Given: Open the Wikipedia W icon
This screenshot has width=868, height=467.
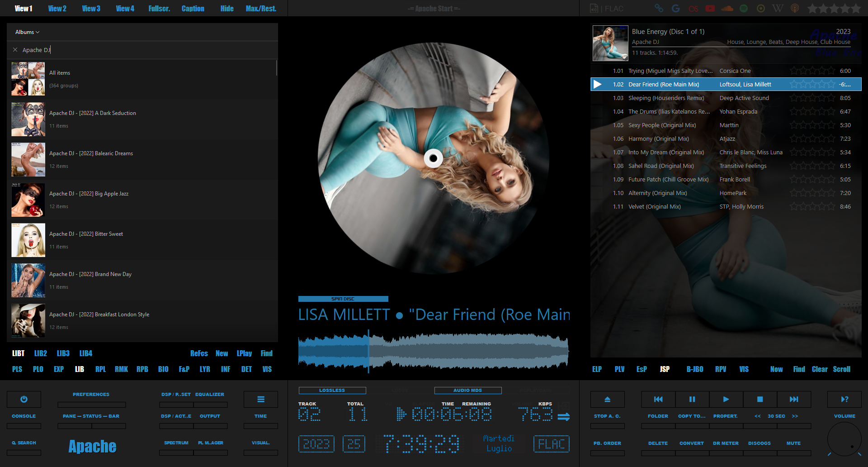Looking at the screenshot, I should [x=778, y=8].
